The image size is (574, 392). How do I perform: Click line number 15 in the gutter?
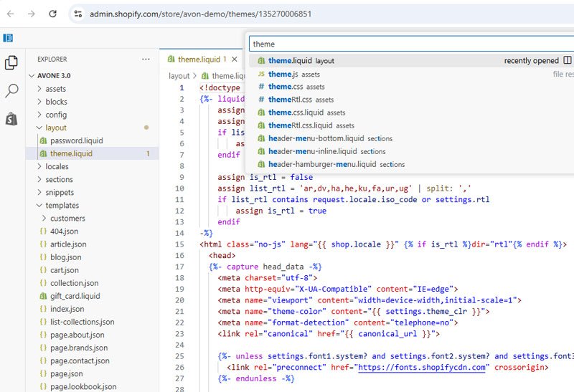tap(179, 244)
